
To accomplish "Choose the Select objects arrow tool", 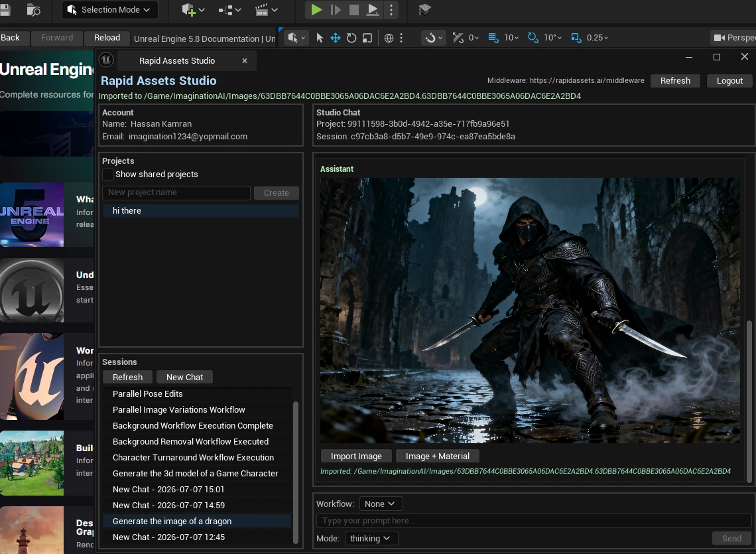I will (x=319, y=38).
